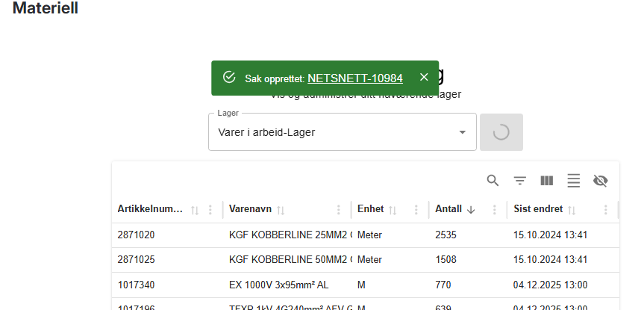Toggle Antall descending sort arrow

(x=471, y=210)
